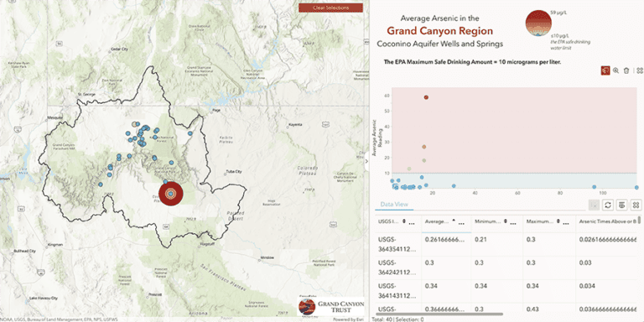Open the Minimum column options menu
Screen dimensions: 644x322
tap(514, 222)
